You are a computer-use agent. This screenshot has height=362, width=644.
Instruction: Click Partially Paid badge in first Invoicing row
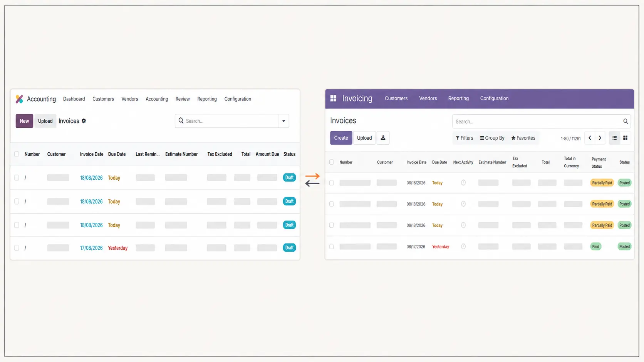point(602,183)
